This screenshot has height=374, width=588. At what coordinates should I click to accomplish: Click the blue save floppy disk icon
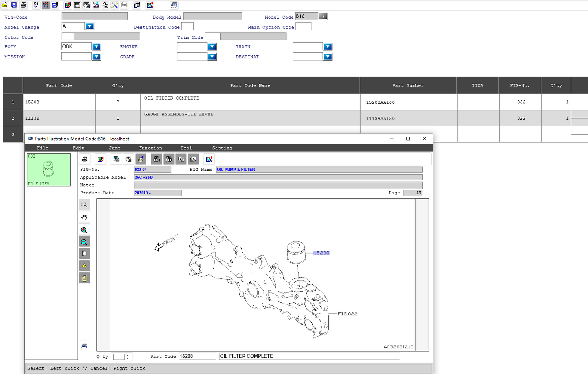tap(14, 5)
